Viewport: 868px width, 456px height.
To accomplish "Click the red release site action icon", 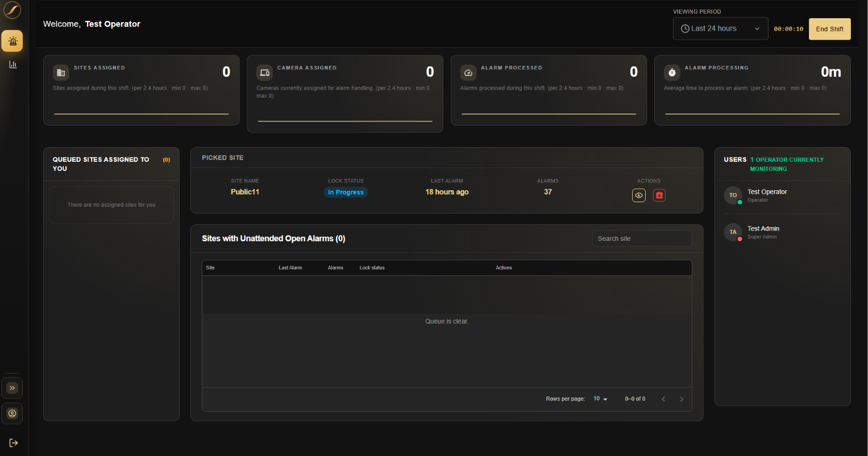I will [659, 195].
